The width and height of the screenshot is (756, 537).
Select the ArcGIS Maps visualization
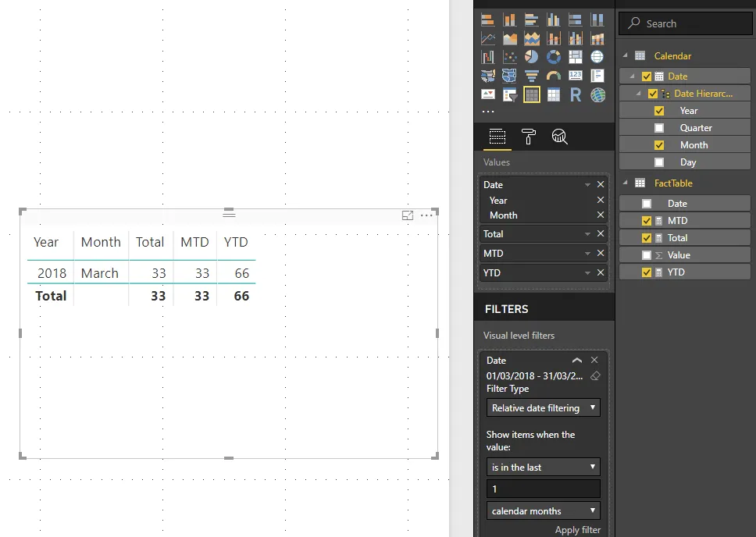coord(597,94)
